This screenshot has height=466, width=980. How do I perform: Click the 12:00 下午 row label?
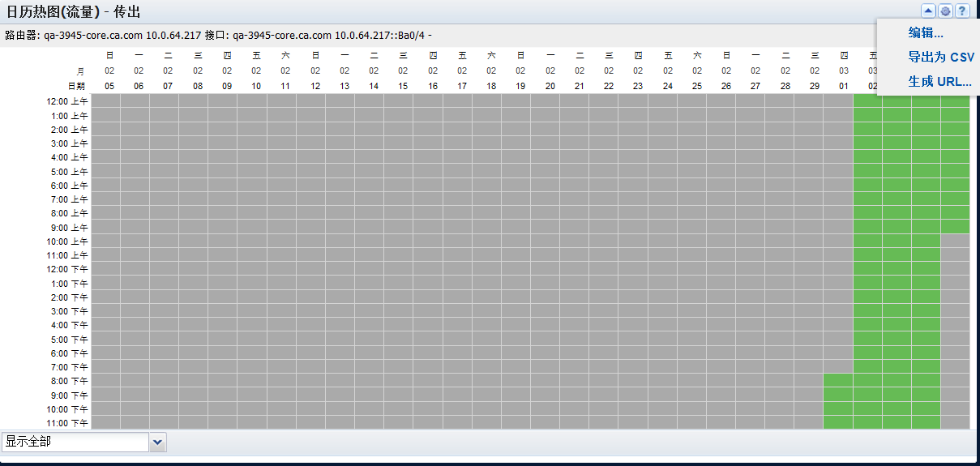[69, 269]
